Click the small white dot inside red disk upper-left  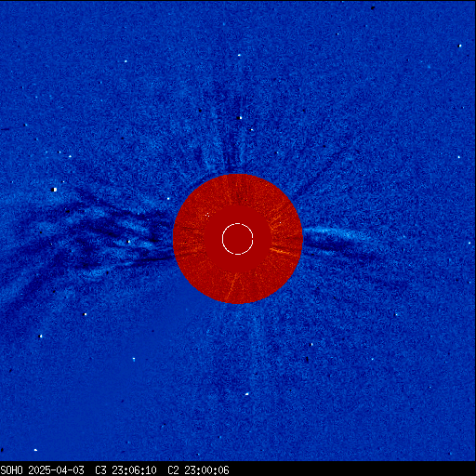(207, 214)
